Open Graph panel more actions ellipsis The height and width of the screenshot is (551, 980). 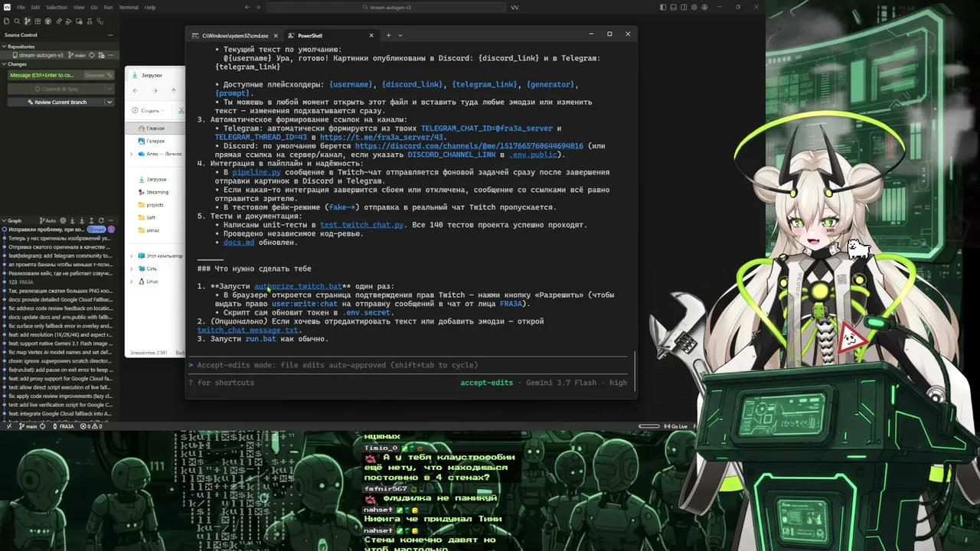coord(111,220)
